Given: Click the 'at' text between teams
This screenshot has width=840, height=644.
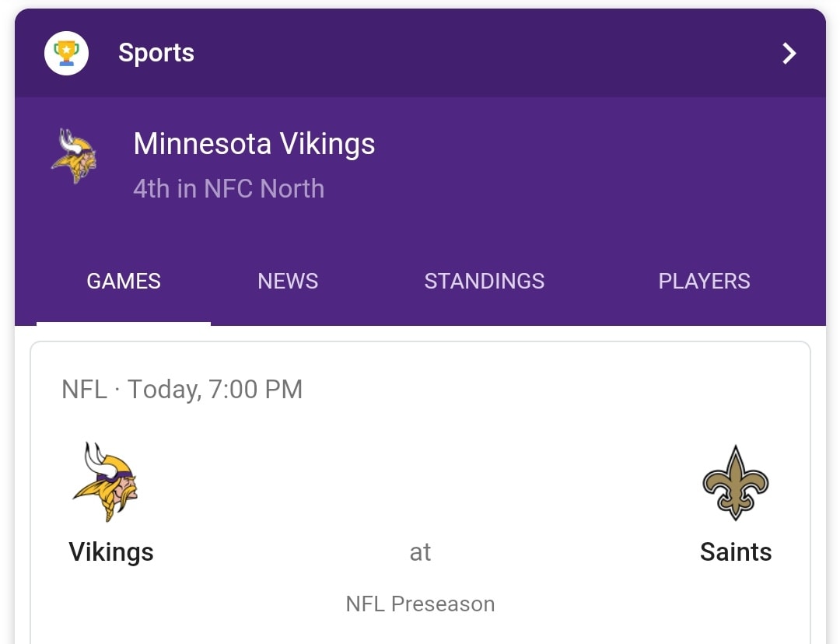Looking at the screenshot, I should pos(420,552).
